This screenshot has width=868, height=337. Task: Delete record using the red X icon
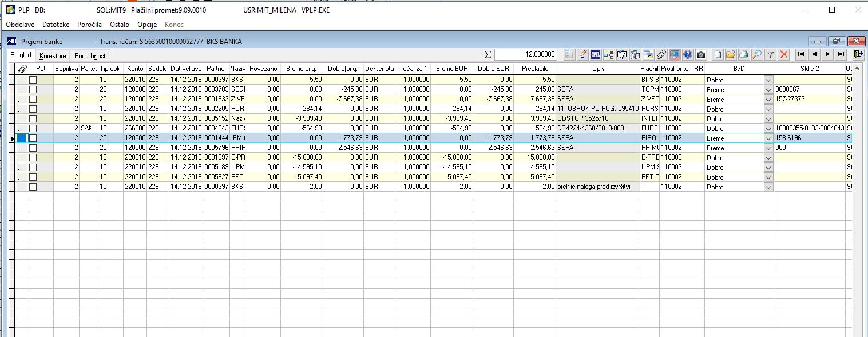point(784,54)
